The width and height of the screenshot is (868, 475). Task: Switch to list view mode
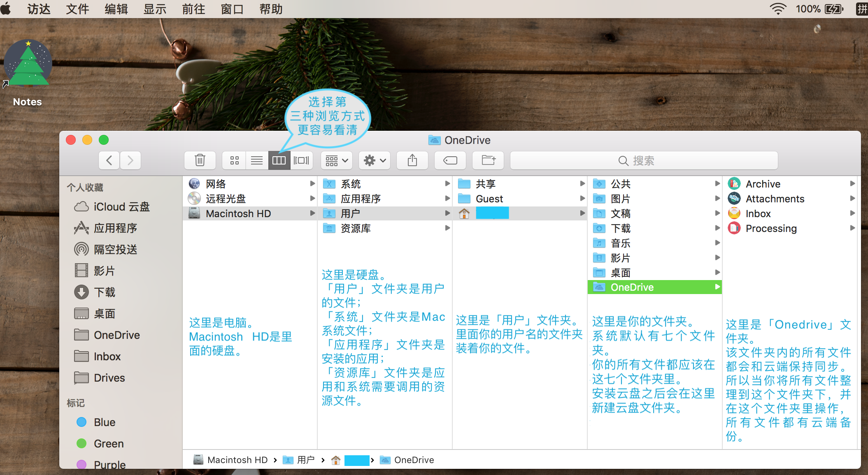pyautogui.click(x=257, y=160)
